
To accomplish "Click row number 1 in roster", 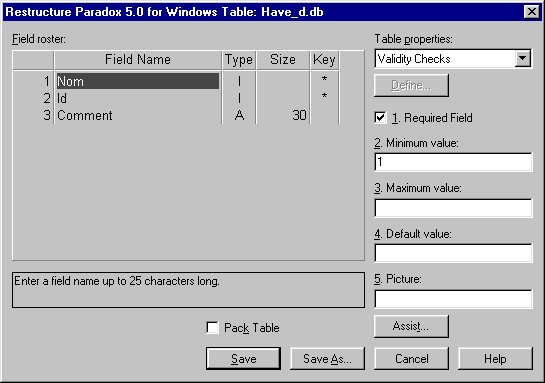I will point(33,81).
